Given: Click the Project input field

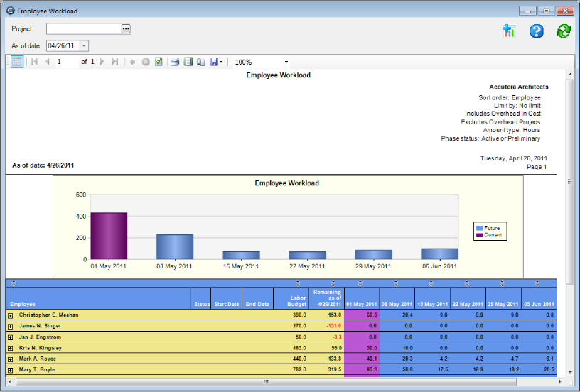Looking at the screenshot, I should [x=83, y=29].
